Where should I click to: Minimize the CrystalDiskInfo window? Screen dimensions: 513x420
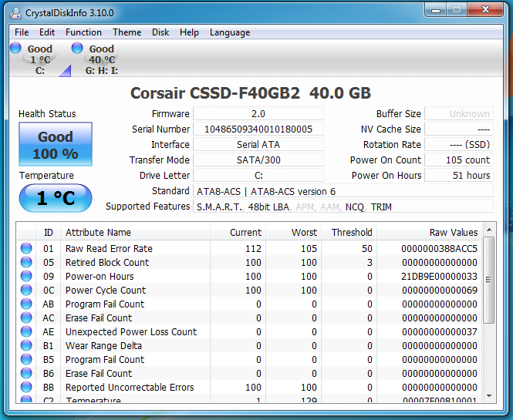tap(435, 11)
